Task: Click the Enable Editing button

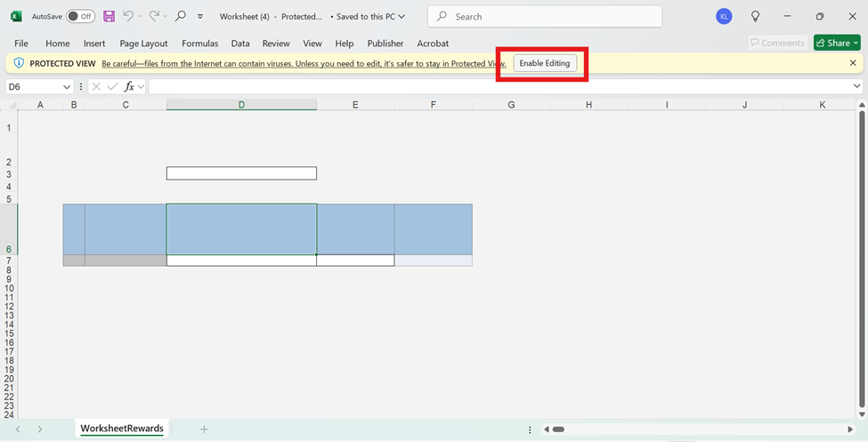Action: [544, 63]
